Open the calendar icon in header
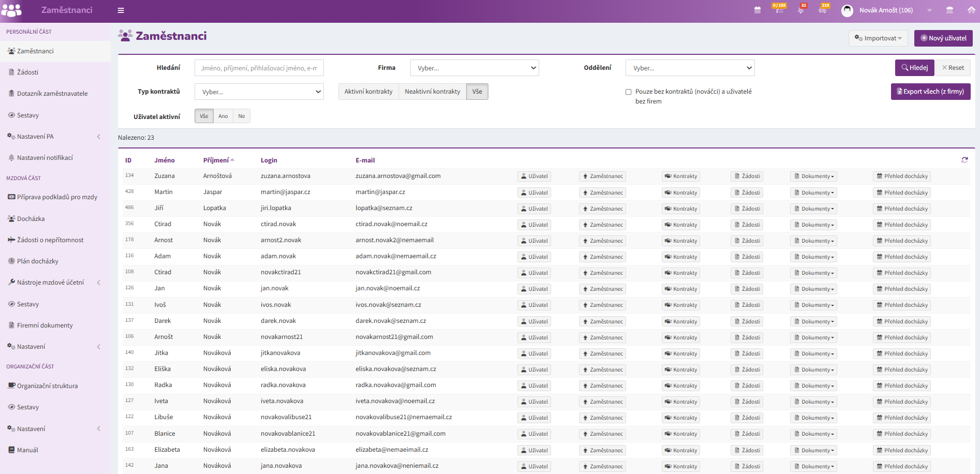 pyautogui.click(x=758, y=10)
